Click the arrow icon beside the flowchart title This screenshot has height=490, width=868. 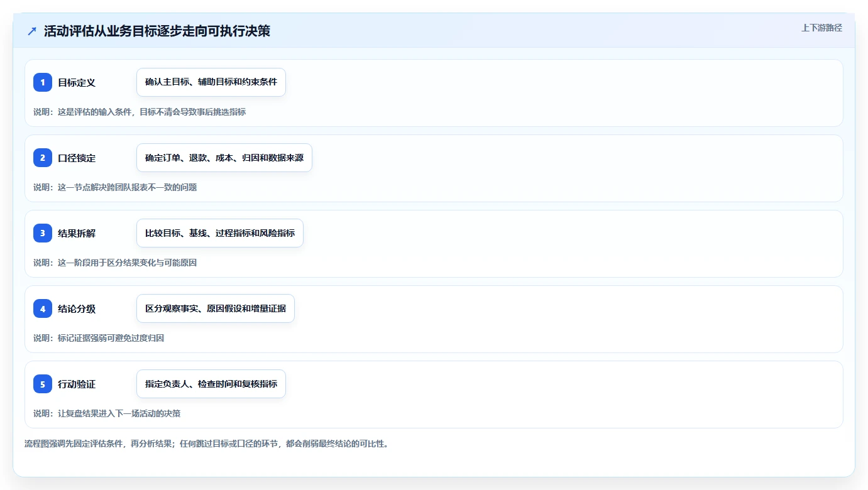tap(32, 31)
